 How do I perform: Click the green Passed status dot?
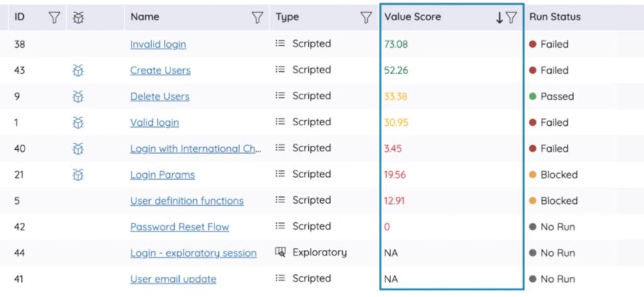click(x=532, y=96)
